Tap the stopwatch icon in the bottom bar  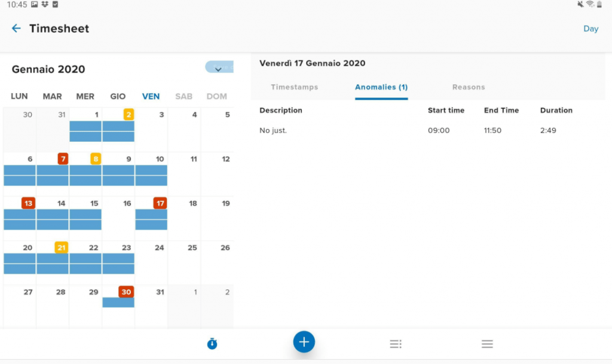click(212, 344)
